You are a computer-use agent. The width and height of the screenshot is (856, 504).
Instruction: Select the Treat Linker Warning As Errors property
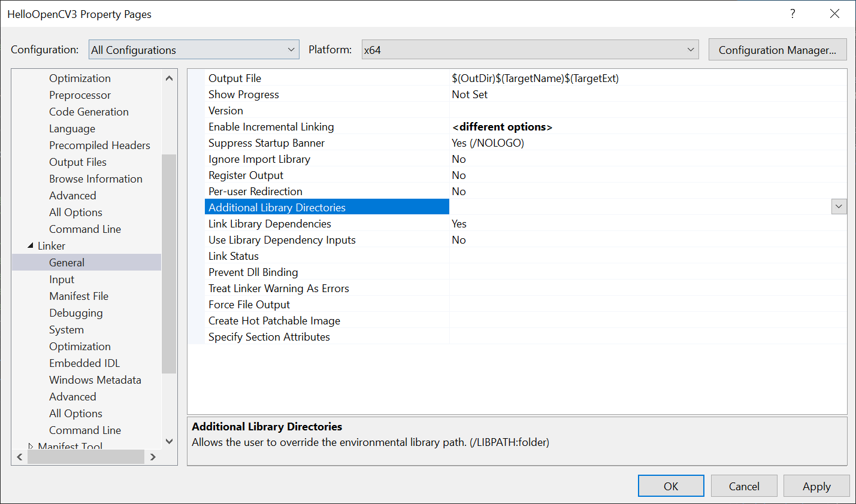[279, 289]
